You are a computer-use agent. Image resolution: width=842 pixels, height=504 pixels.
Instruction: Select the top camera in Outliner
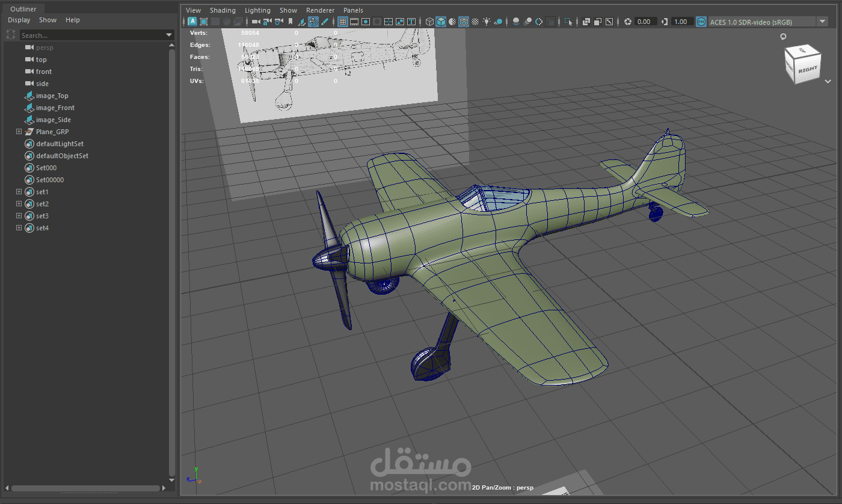tap(41, 60)
